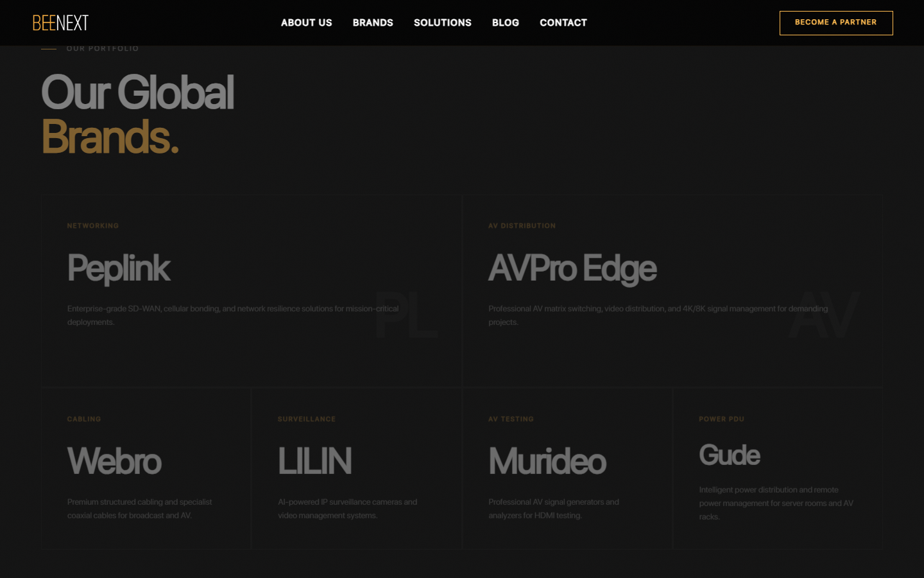Click Murideo's signal generators description
The image size is (924, 578).
pyautogui.click(x=554, y=509)
